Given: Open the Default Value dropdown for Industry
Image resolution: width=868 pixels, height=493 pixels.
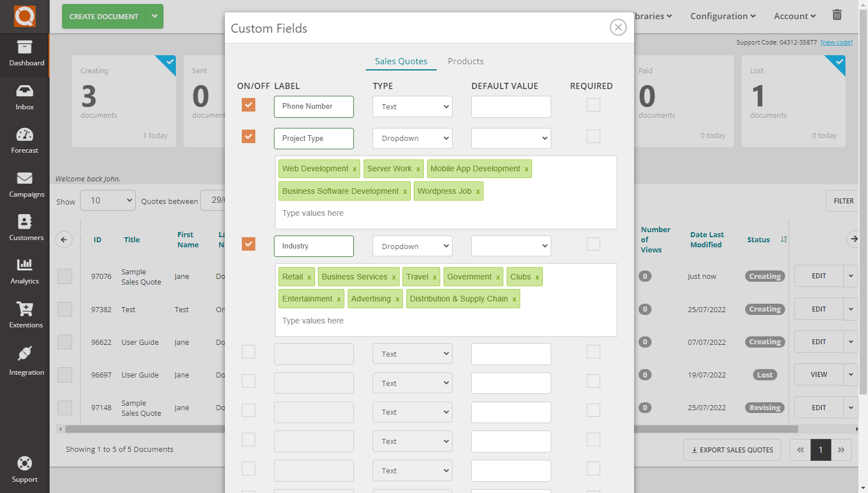Looking at the screenshot, I should point(511,246).
